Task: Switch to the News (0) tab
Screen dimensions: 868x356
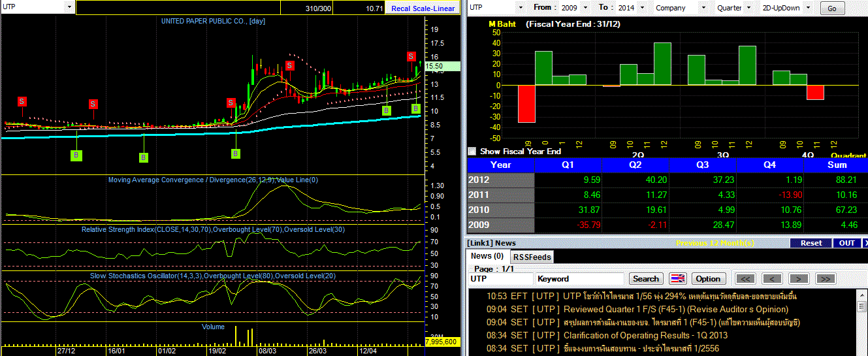Action: [487, 256]
